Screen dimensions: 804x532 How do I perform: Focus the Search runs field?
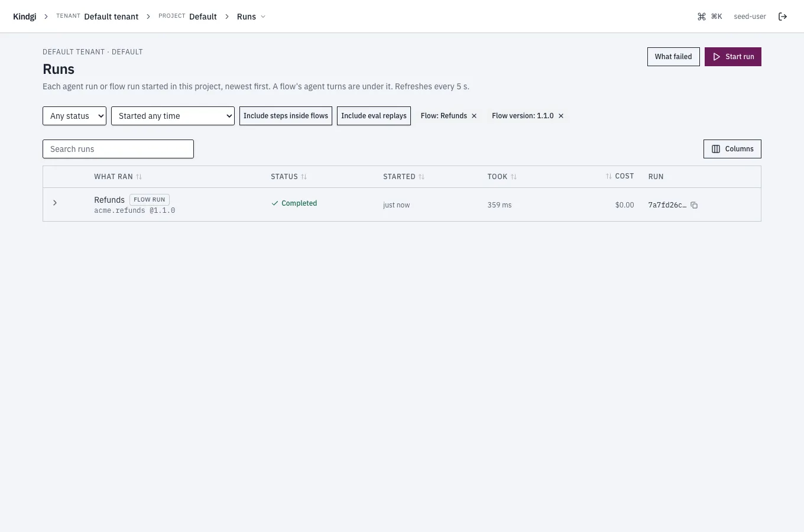click(x=118, y=149)
